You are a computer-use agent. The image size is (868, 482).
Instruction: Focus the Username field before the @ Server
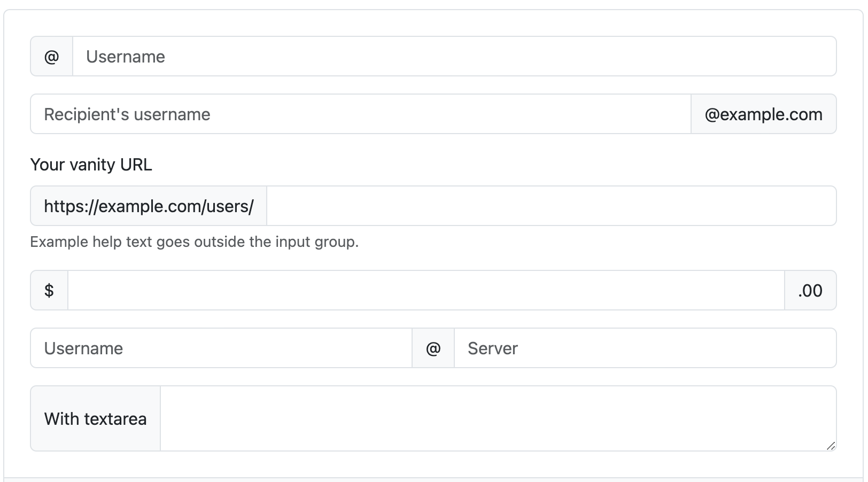pyautogui.click(x=214, y=347)
